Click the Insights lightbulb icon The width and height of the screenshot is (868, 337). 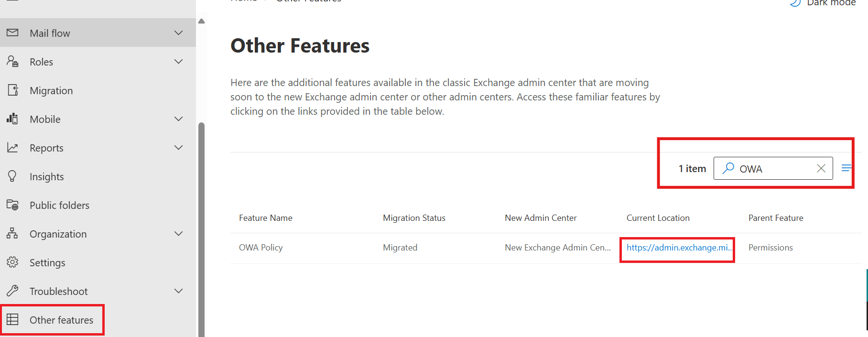12,176
